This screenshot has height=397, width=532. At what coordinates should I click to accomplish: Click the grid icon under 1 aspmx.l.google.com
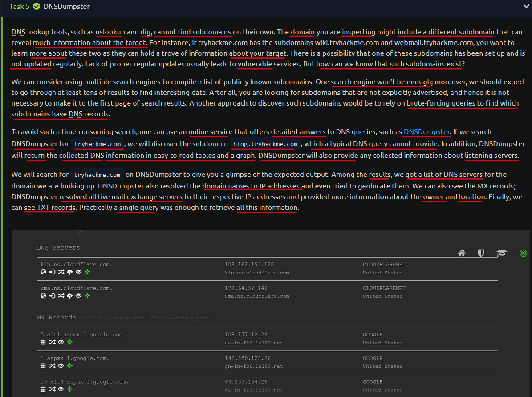click(43, 366)
